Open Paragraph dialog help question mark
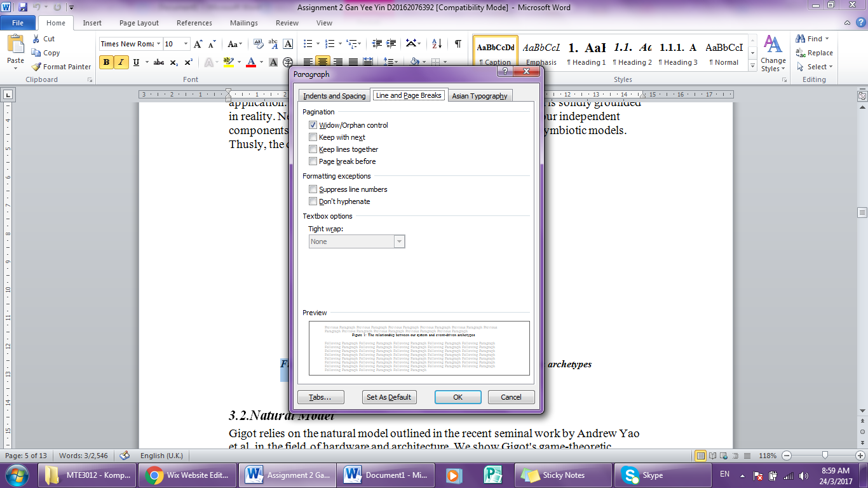Screen dimensions: 868x488 [506, 72]
